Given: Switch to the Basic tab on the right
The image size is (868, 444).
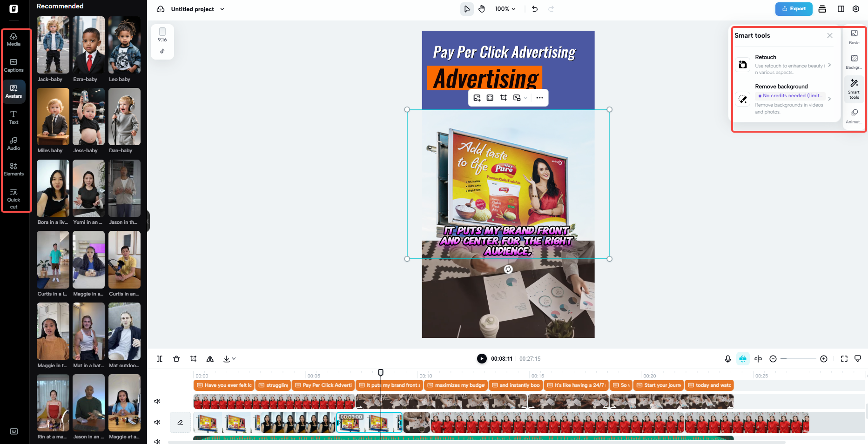Looking at the screenshot, I should coord(854,37).
